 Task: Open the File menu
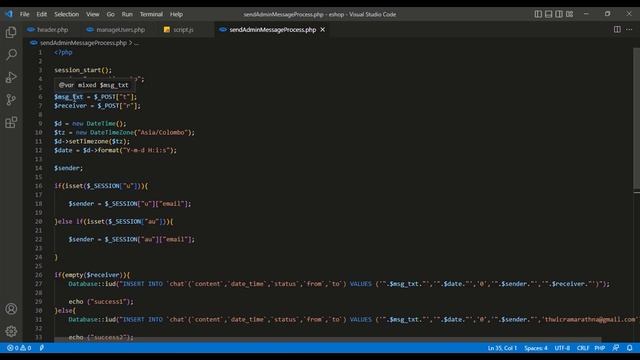[24, 14]
